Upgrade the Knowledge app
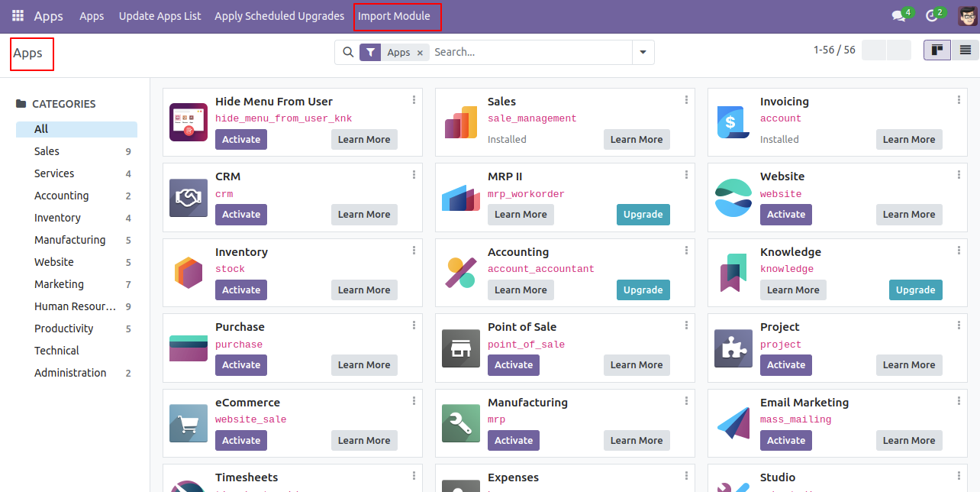The image size is (980, 492). coord(916,290)
